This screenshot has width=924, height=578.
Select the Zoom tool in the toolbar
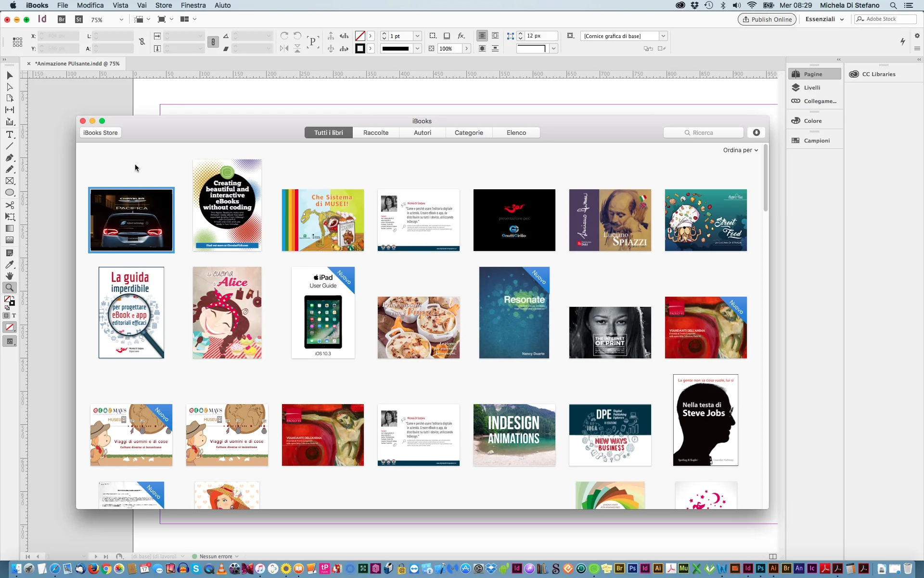pos(10,287)
